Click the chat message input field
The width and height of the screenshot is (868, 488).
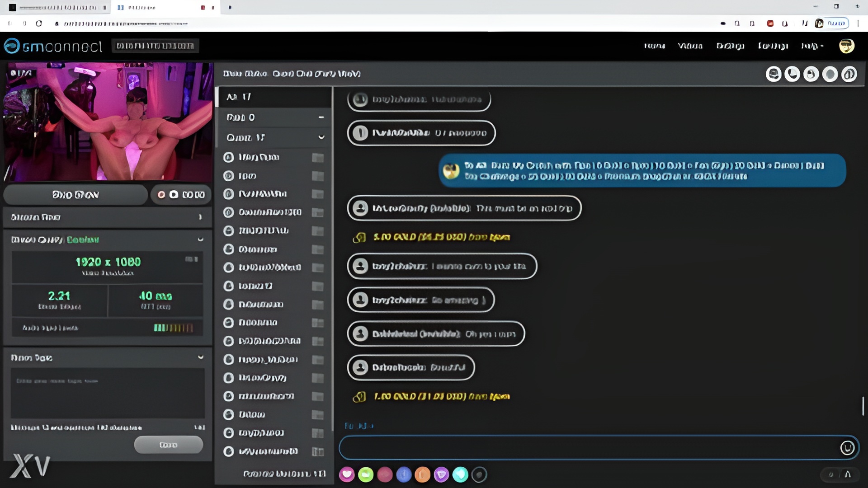tap(588, 448)
